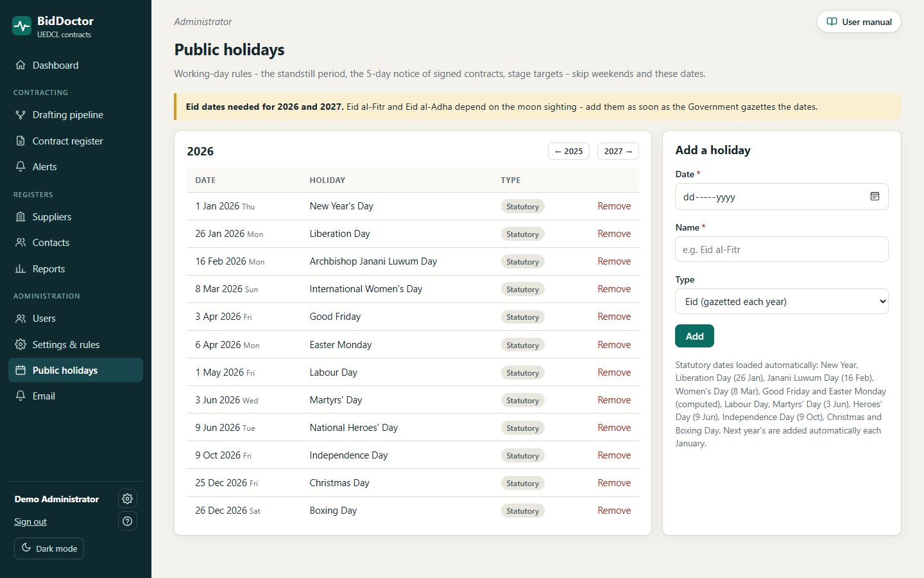
Task: Click the Reports bar chart icon
Action: point(21,268)
